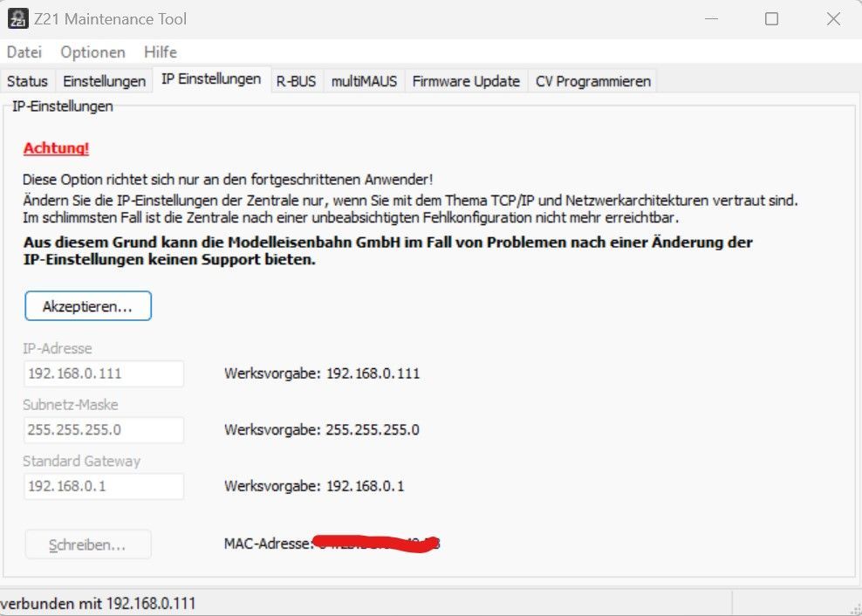Image resolution: width=862 pixels, height=616 pixels.
Task: Click the Akzeptieren... button
Action: (x=88, y=306)
